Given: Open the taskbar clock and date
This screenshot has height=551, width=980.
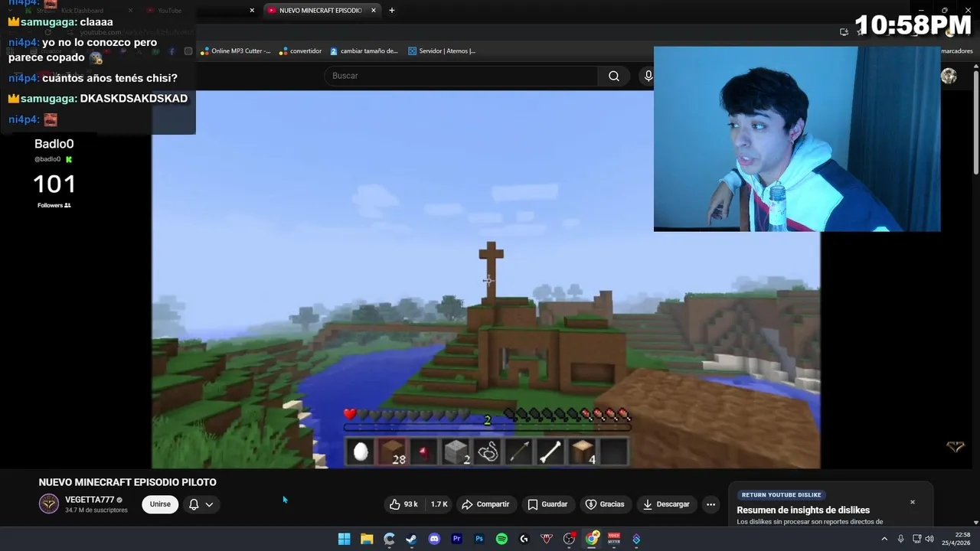Looking at the screenshot, I should pyautogui.click(x=955, y=539).
